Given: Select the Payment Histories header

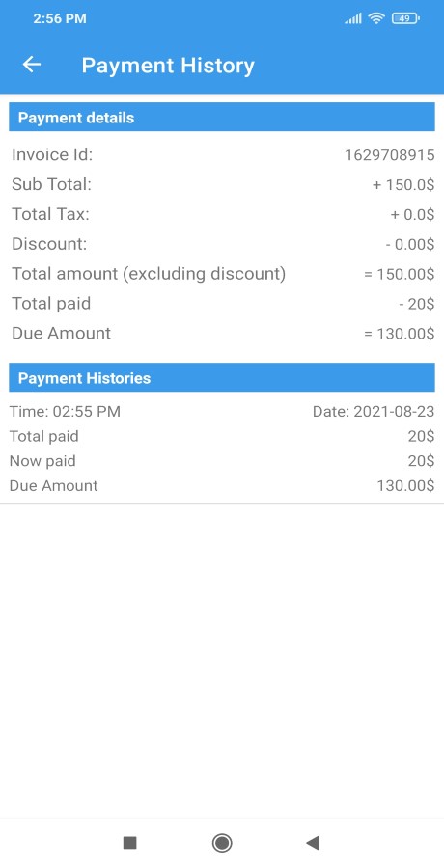Looking at the screenshot, I should click(222, 377).
